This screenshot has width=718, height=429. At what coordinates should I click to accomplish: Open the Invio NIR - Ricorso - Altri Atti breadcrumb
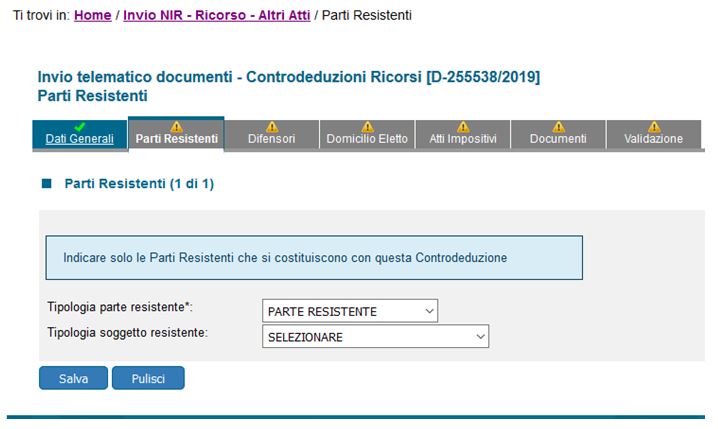tap(217, 16)
